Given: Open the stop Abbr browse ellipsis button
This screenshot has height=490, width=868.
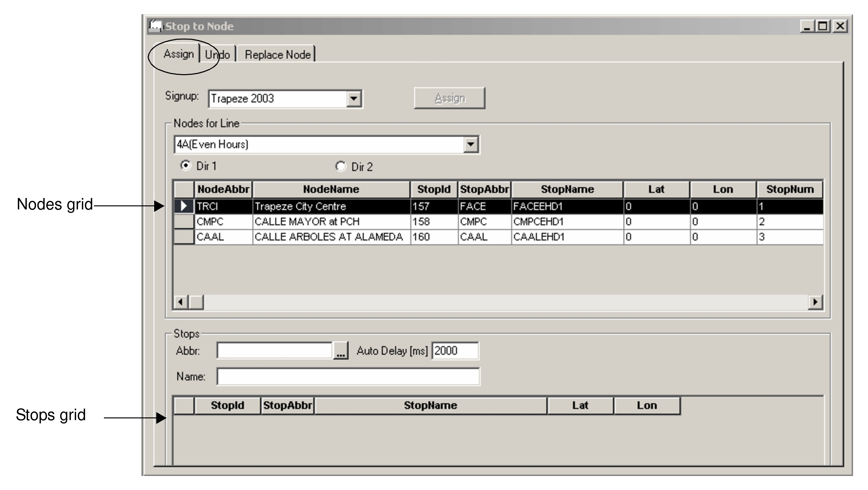Looking at the screenshot, I should [341, 351].
